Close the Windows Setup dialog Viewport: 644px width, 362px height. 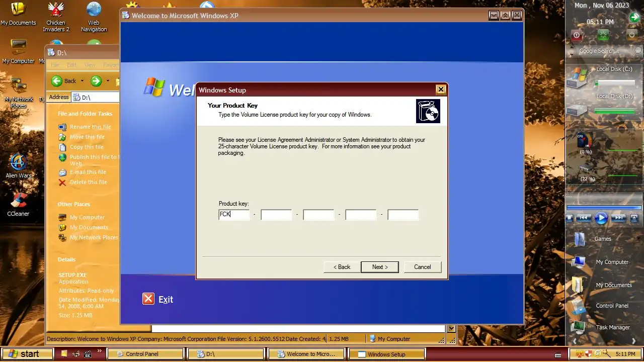click(441, 89)
